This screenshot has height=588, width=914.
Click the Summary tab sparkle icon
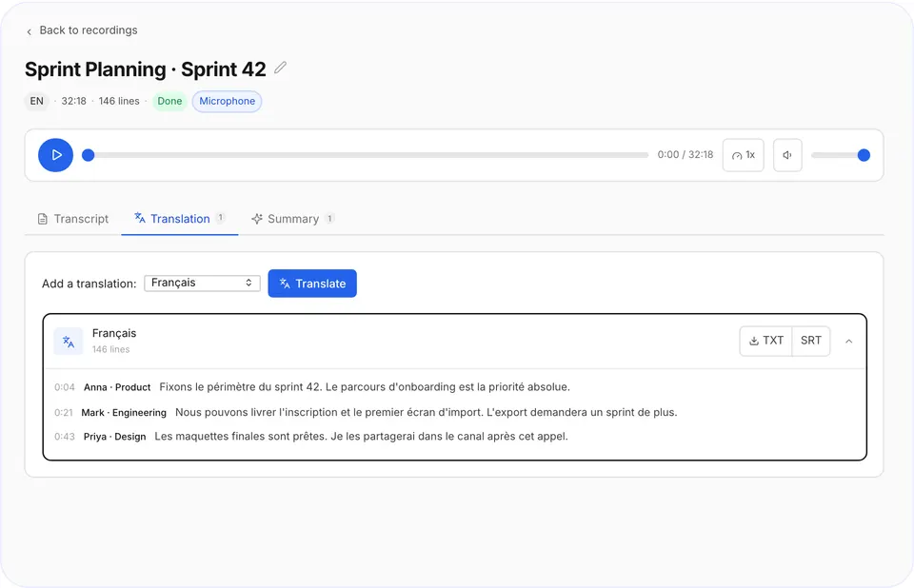(x=257, y=219)
